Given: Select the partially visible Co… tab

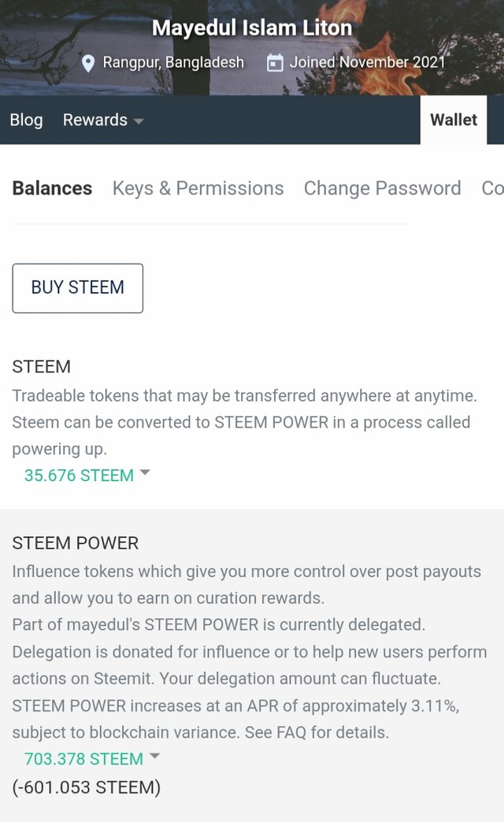Looking at the screenshot, I should [x=492, y=188].
